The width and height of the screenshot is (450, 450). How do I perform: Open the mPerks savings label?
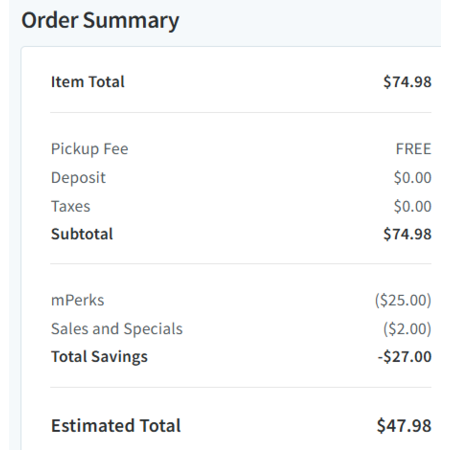[x=78, y=300]
